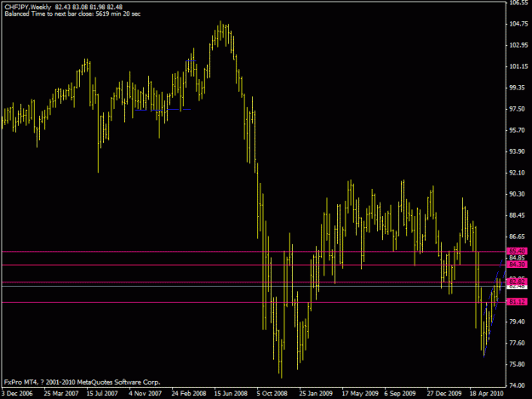The width and height of the screenshot is (532, 399).
Task: Click the 86.65 price scale value
Action: pyautogui.click(x=518, y=237)
